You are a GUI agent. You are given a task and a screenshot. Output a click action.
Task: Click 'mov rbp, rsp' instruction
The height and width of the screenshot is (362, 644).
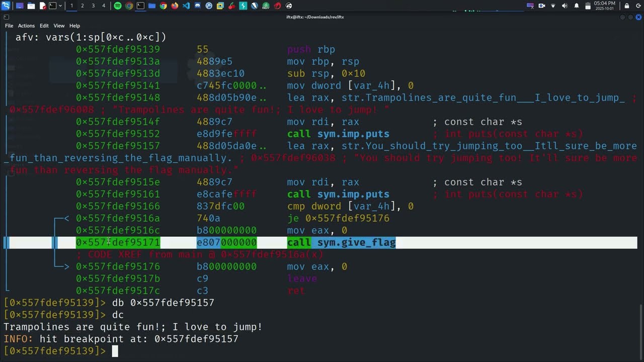(x=323, y=62)
